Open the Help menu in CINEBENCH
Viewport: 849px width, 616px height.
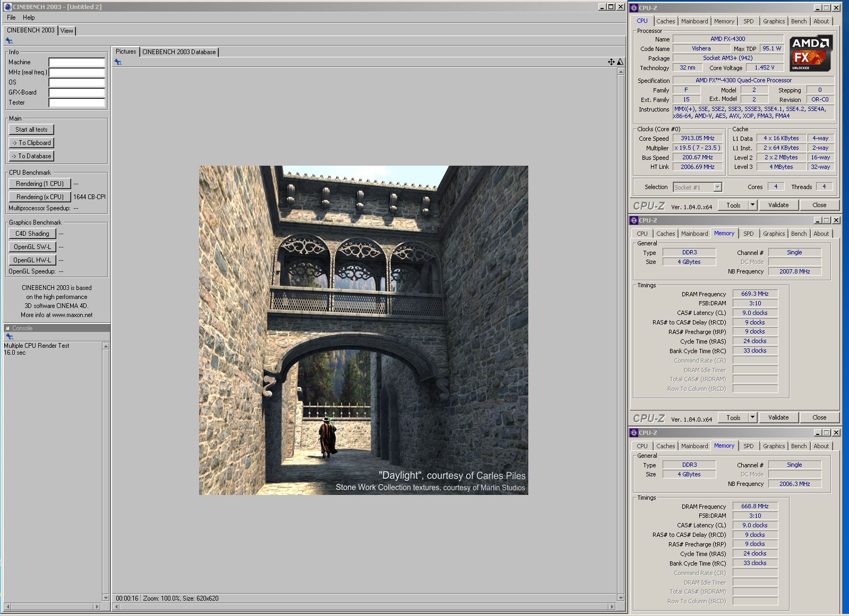click(x=29, y=18)
